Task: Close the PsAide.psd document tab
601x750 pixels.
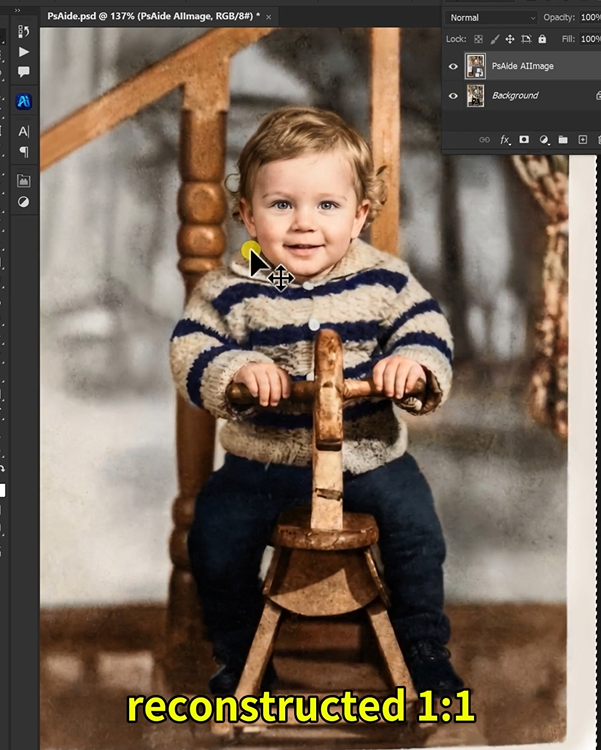Action: coord(268,17)
